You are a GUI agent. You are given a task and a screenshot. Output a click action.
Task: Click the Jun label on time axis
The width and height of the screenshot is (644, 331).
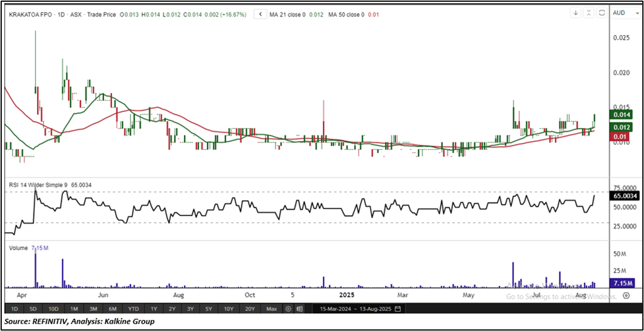pos(103,295)
